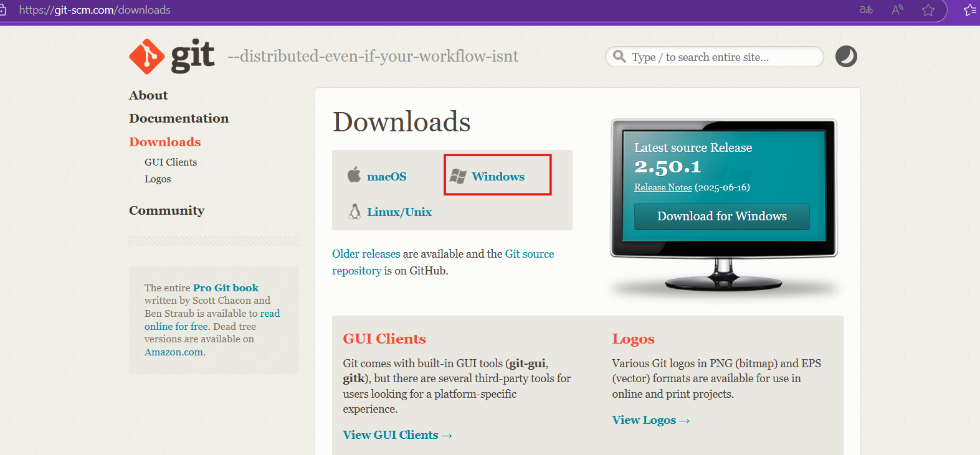980x455 pixels.
Task: Select the macOS download link
Action: click(386, 177)
